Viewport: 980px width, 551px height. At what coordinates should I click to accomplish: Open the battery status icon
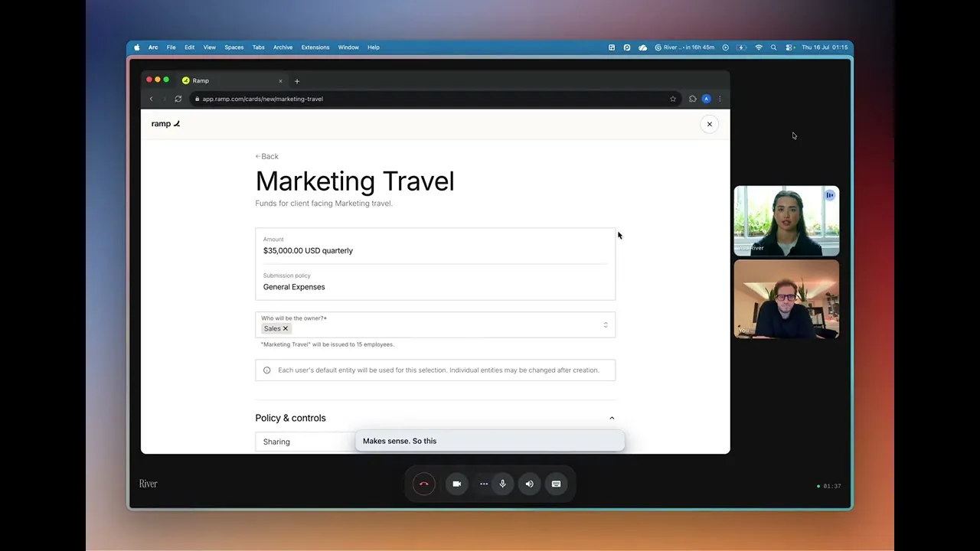tap(741, 47)
